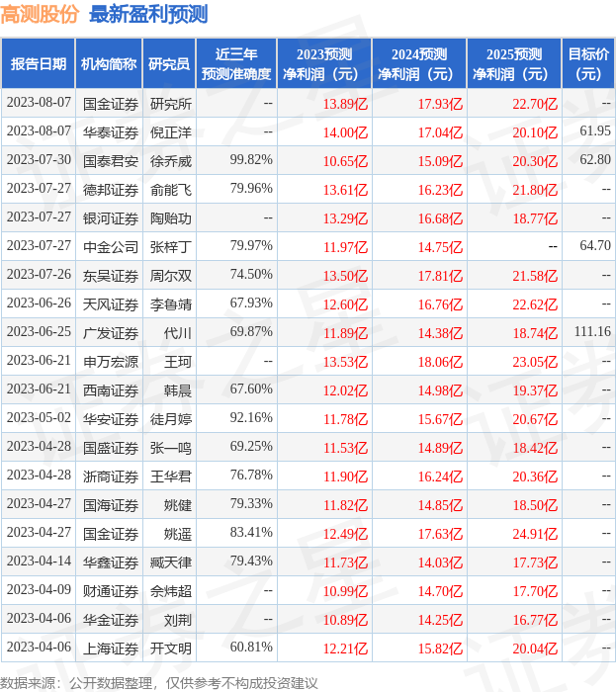
Task: Click researcher name 王珂
Action: point(178,362)
